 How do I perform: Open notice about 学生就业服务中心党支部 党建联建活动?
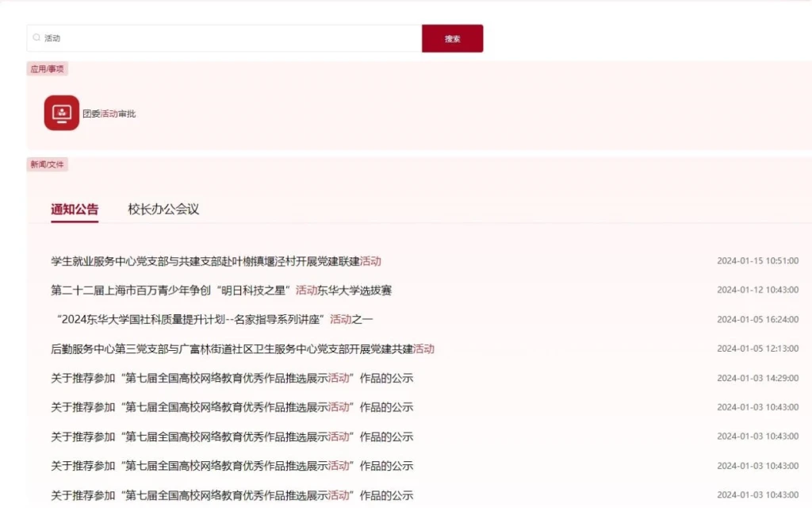pos(216,261)
